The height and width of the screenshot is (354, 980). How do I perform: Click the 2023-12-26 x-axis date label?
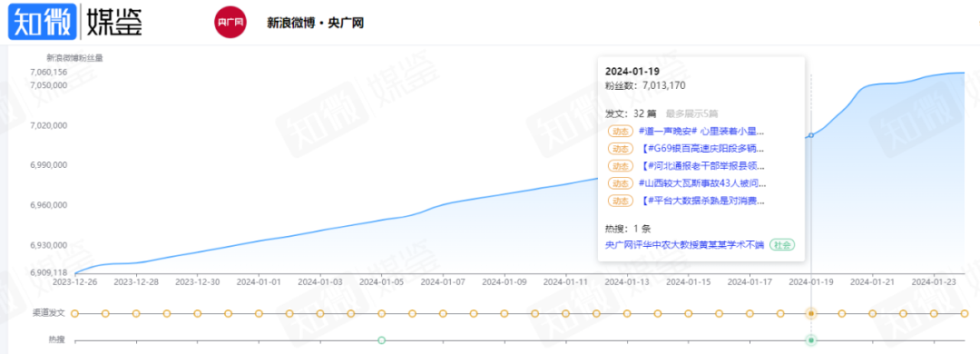[75, 282]
